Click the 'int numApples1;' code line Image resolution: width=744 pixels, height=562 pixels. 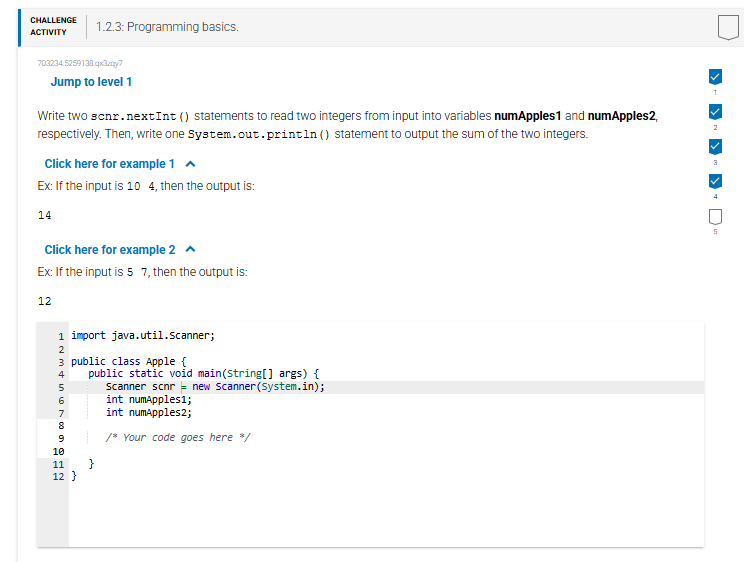click(149, 400)
